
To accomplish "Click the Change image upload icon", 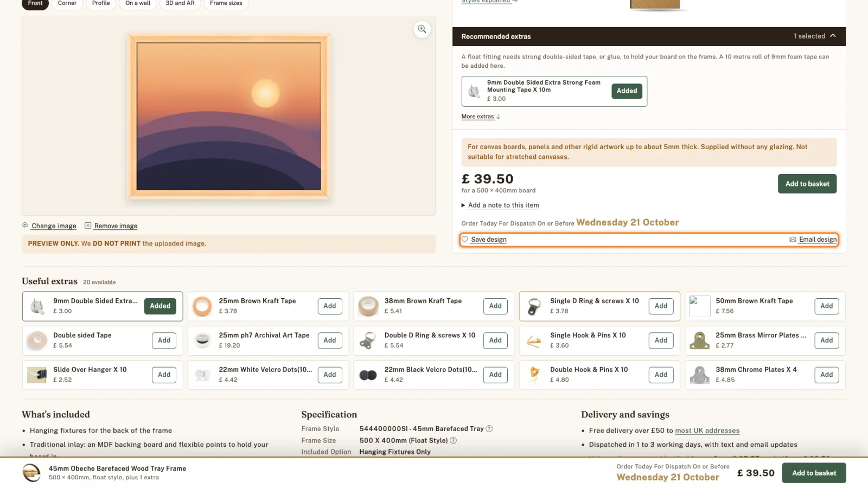I will click(x=25, y=226).
